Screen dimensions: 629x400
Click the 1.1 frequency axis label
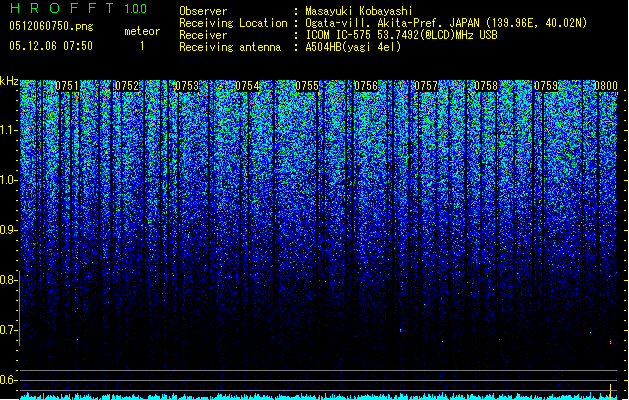9,130
